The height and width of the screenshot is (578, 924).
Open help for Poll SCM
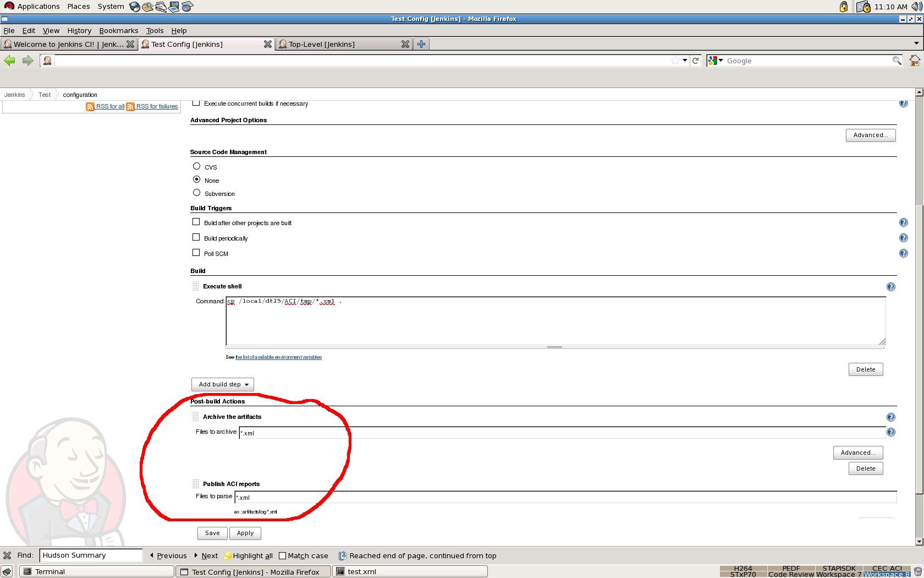tap(903, 253)
